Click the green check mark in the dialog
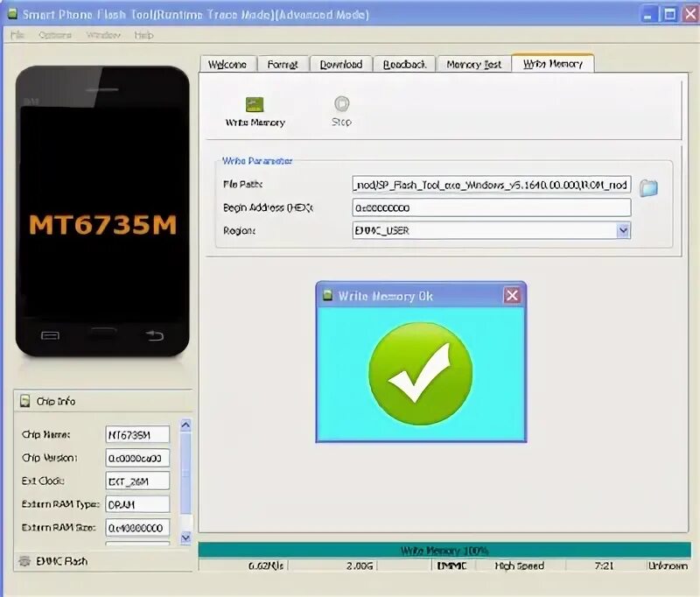The image size is (700, 597). pos(420,373)
